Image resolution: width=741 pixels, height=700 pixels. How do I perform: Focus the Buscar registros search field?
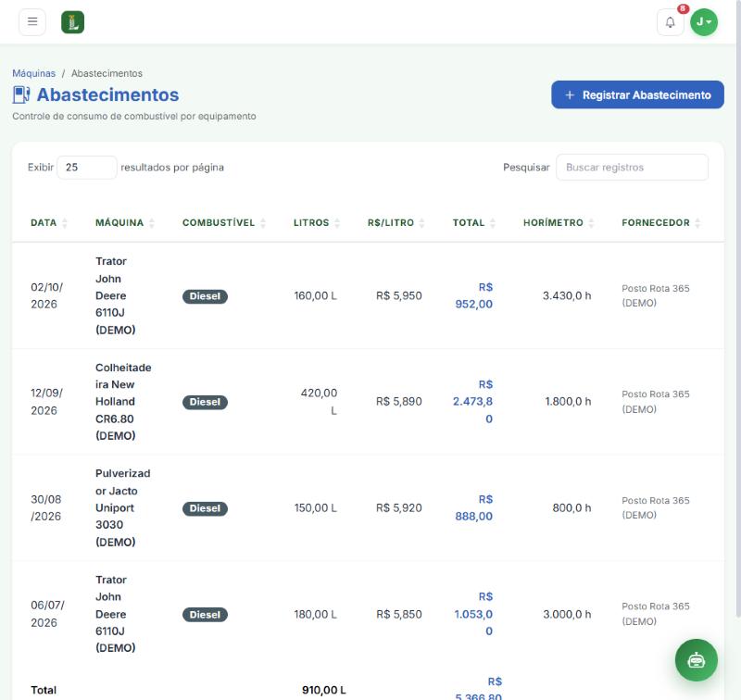(x=632, y=168)
